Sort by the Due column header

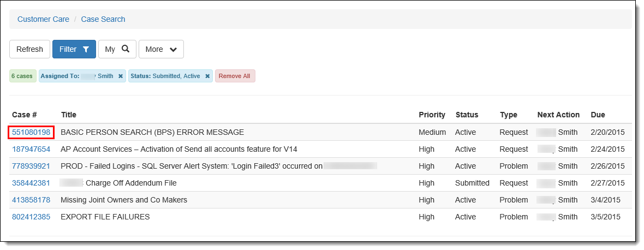tap(598, 115)
